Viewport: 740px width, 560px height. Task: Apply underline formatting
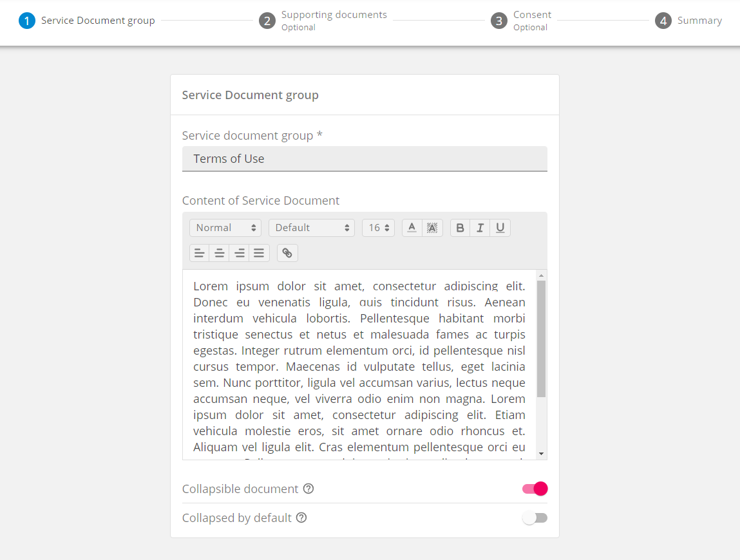point(500,227)
